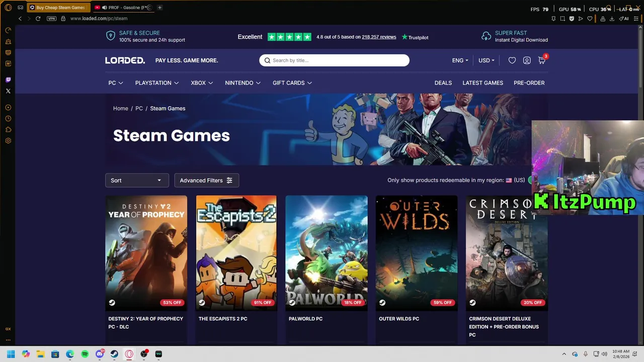
Task: Open File Explorer from the taskbar
Action: [x=40, y=354]
